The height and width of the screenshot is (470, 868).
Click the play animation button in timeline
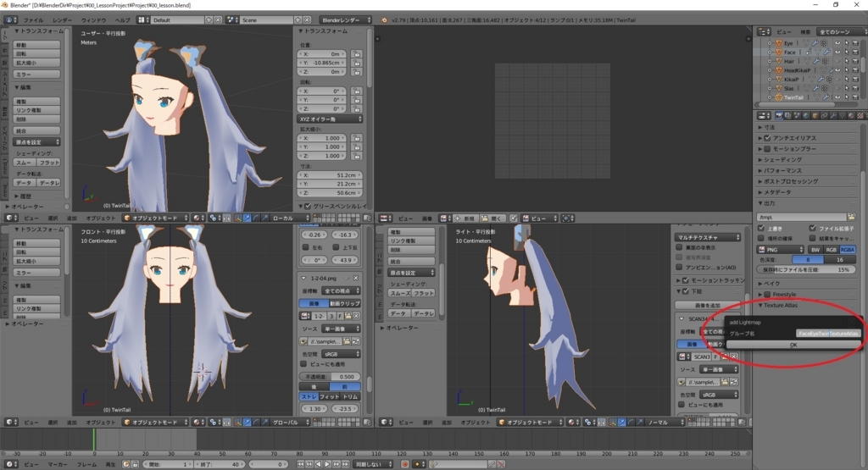(x=327, y=464)
